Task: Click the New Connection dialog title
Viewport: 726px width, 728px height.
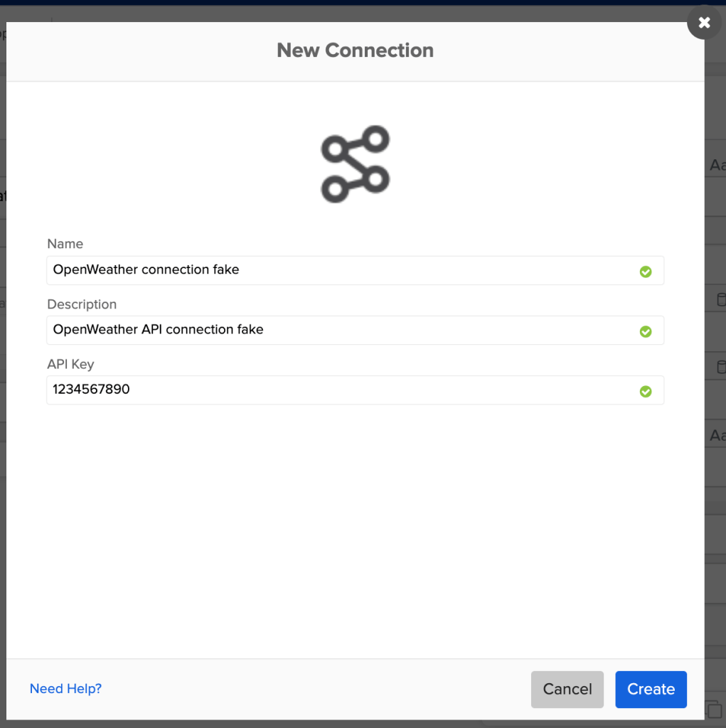Action: tap(355, 50)
